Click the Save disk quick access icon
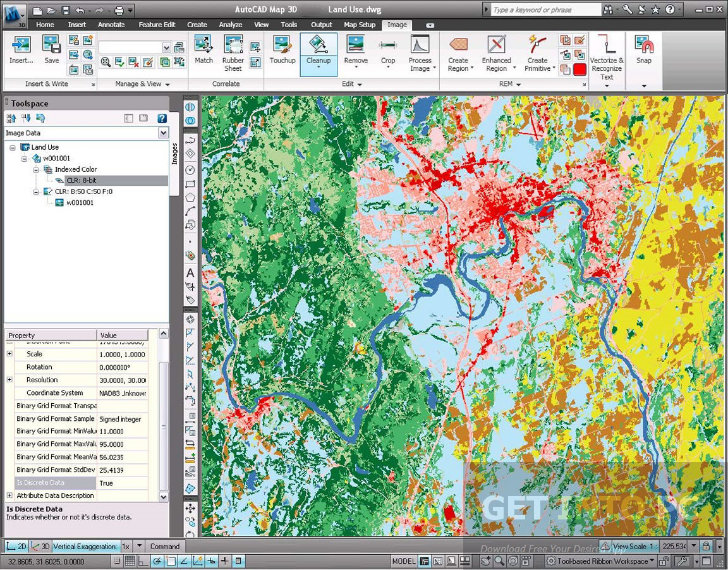728x570 pixels. click(x=66, y=9)
